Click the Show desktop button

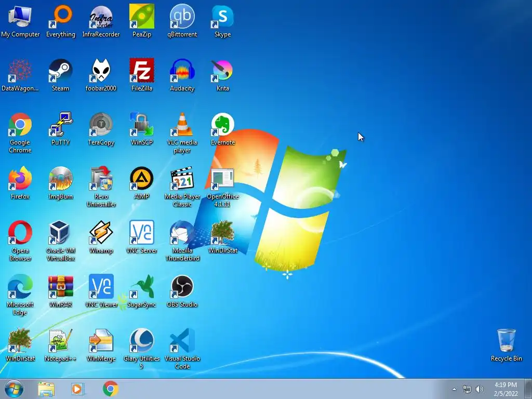click(x=528, y=389)
